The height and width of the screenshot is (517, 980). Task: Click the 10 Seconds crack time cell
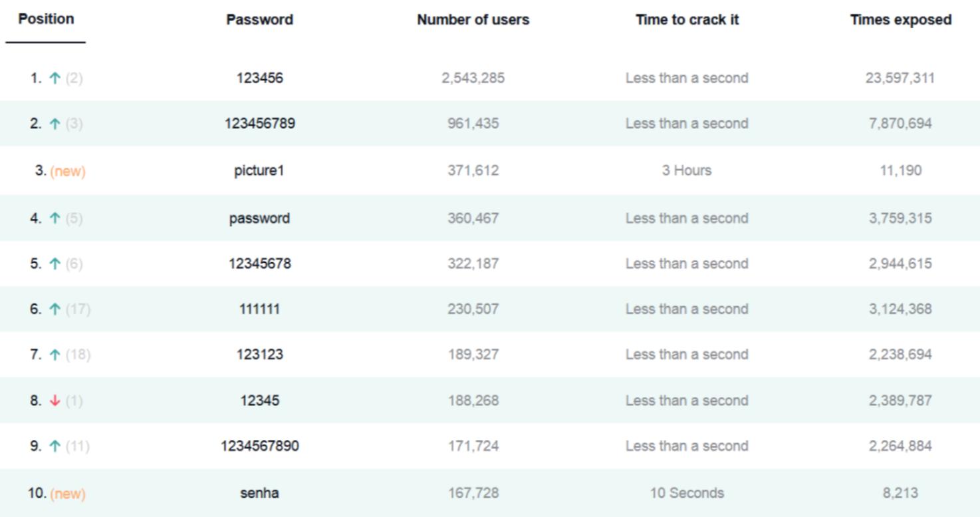coord(686,494)
